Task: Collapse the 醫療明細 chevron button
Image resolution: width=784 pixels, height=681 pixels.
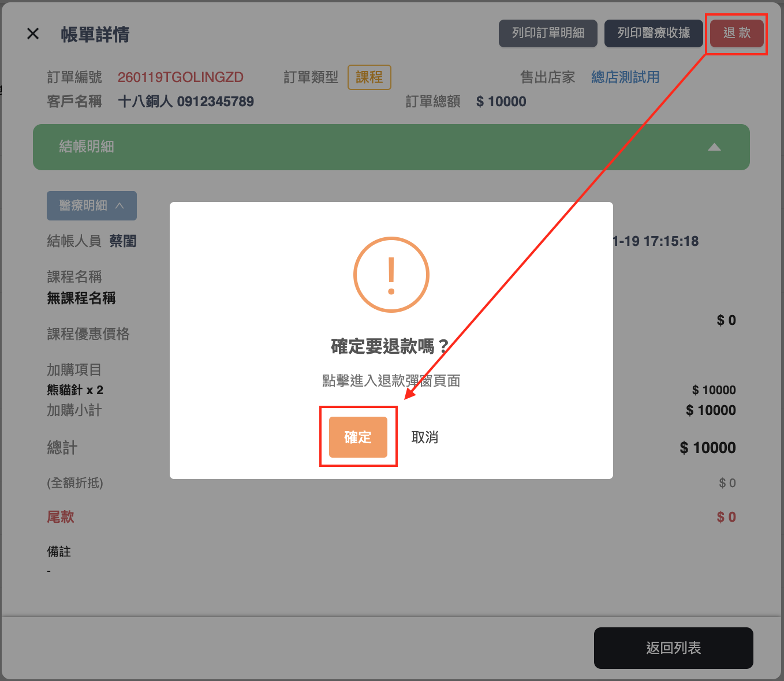Action: point(92,205)
